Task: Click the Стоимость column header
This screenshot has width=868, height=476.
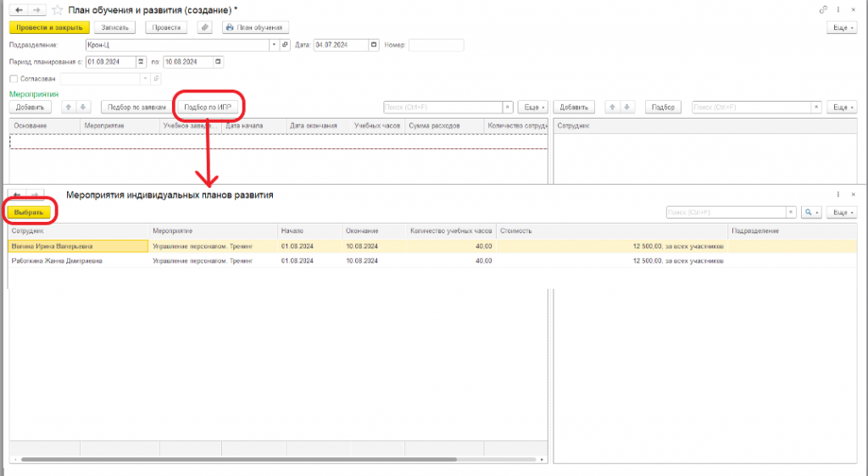Action: coord(612,230)
